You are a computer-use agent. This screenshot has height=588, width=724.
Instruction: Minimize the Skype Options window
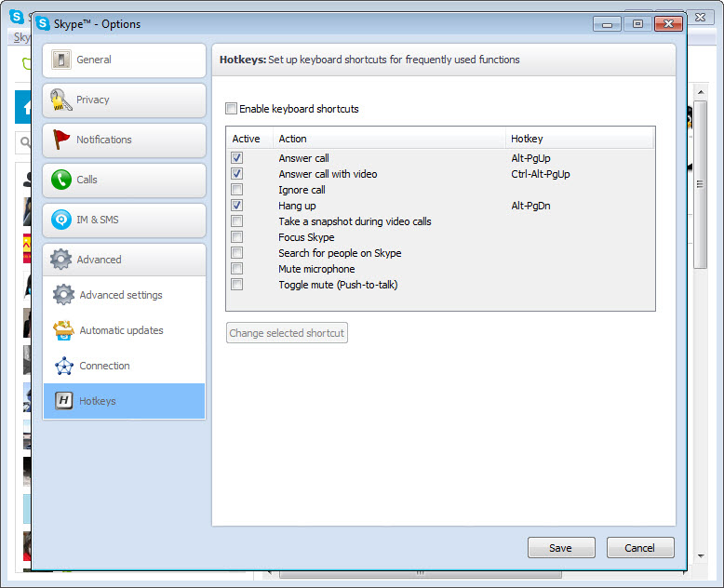click(x=607, y=24)
